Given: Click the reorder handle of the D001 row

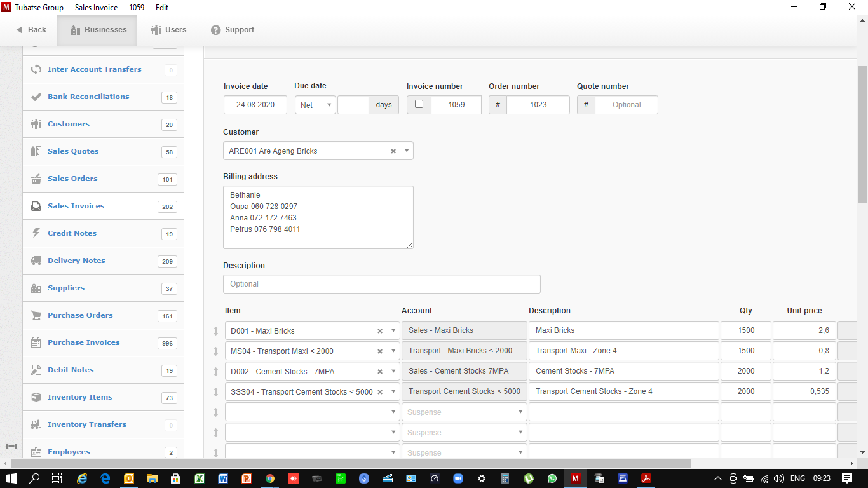Looking at the screenshot, I should pyautogui.click(x=215, y=331).
